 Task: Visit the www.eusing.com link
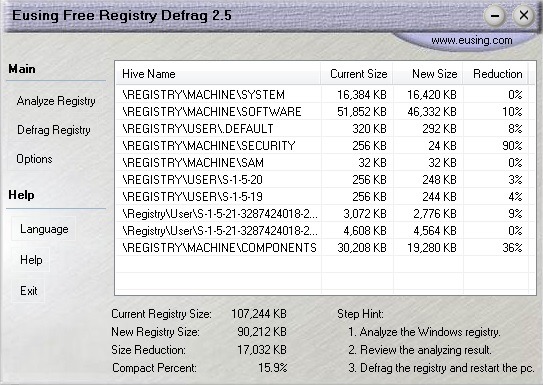[x=472, y=40]
